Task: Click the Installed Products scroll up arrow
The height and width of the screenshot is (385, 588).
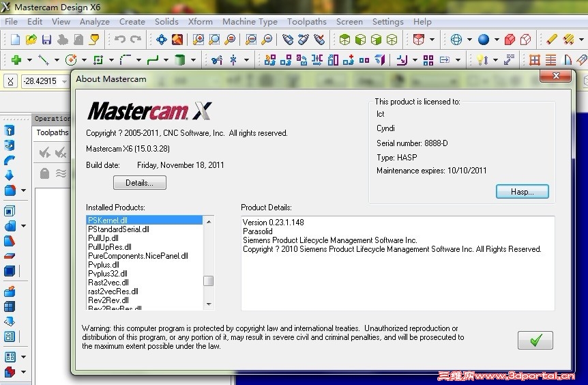Action: [x=209, y=222]
